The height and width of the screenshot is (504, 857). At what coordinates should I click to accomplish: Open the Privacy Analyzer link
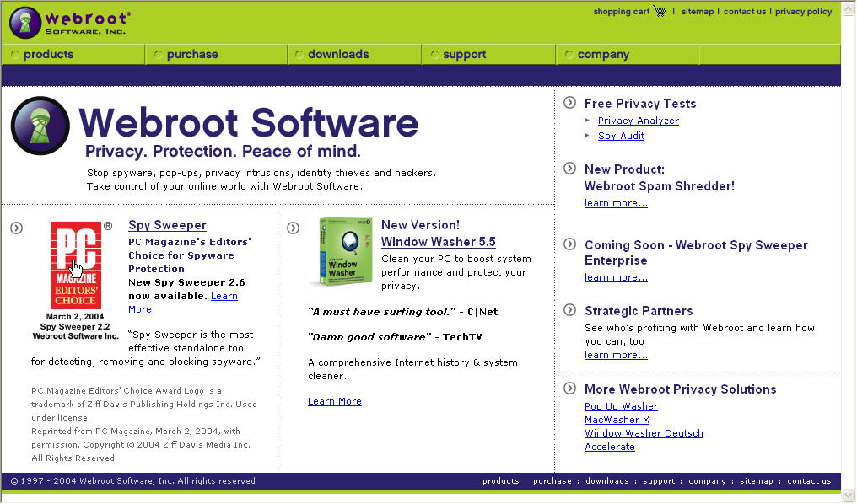638,121
